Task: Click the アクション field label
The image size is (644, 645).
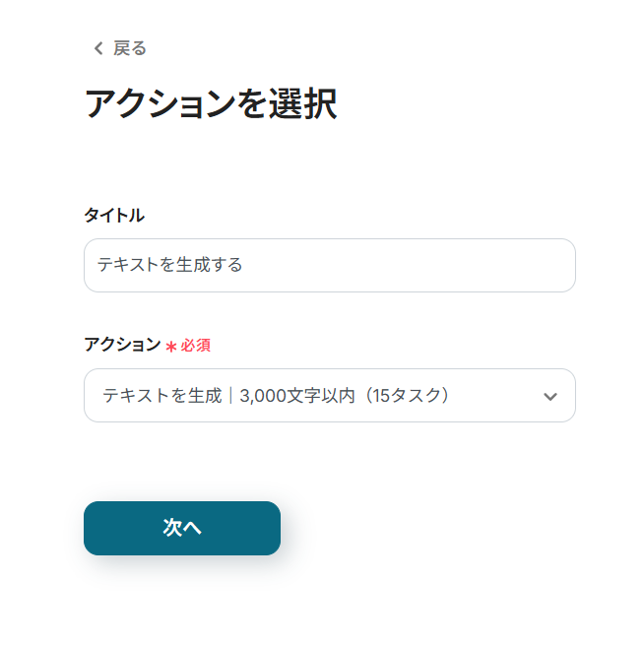Action: pos(122,345)
